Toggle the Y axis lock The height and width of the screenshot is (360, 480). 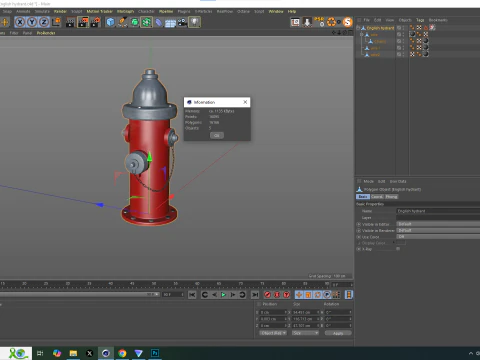(32, 22)
